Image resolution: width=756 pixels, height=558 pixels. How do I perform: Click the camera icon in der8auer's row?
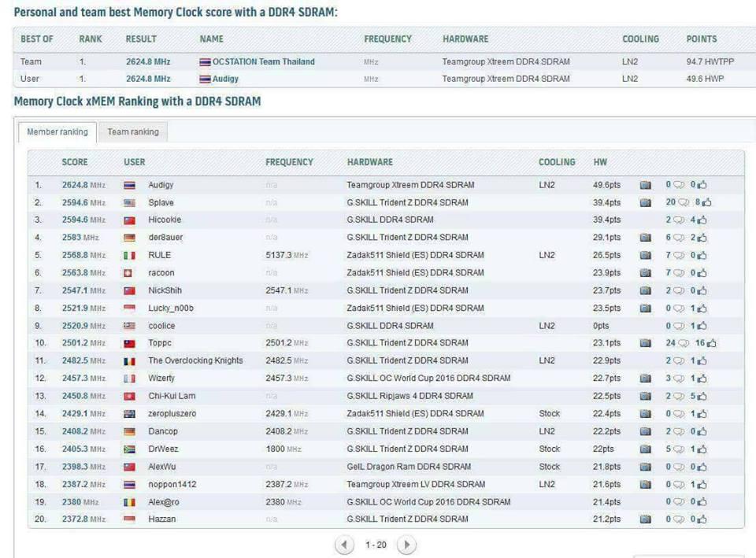click(x=645, y=238)
